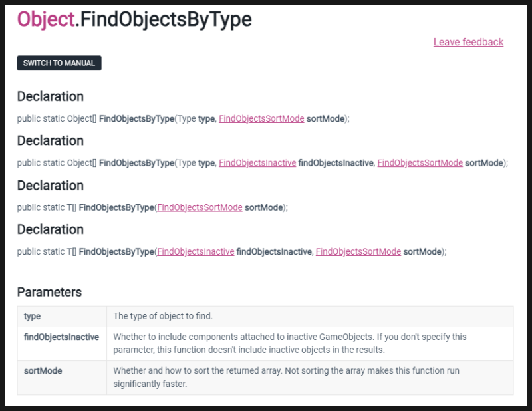Open FindObjectsSortMode link in second declaration
The height and width of the screenshot is (411, 532).
(420, 163)
